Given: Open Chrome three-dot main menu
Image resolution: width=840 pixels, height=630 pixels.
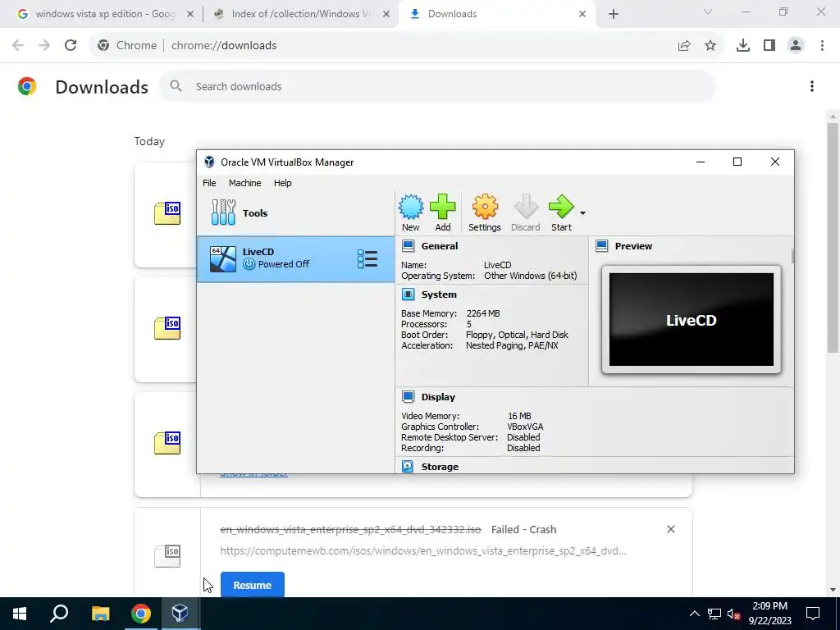Looking at the screenshot, I should tap(822, 46).
